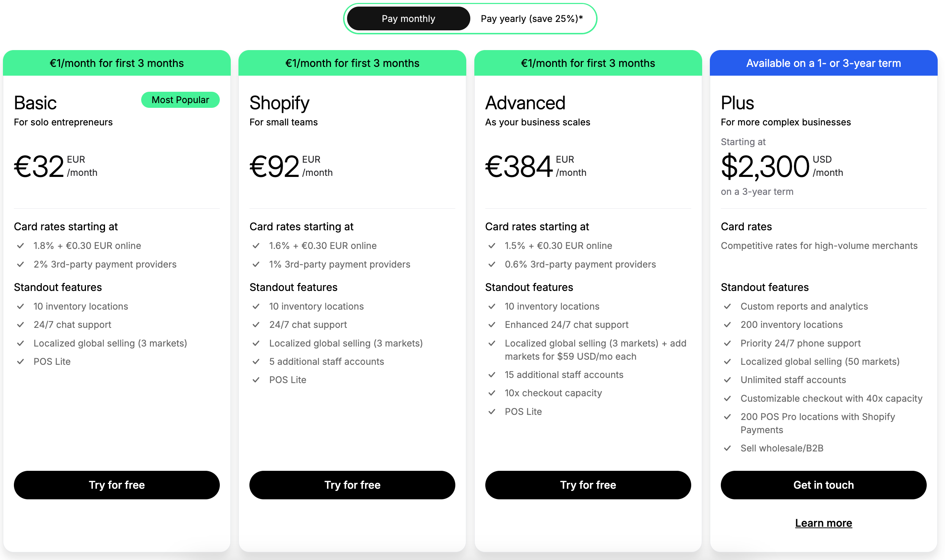Select the checkmark beside "10 inventory locations" in Basic
The width and height of the screenshot is (945, 560).
point(21,306)
